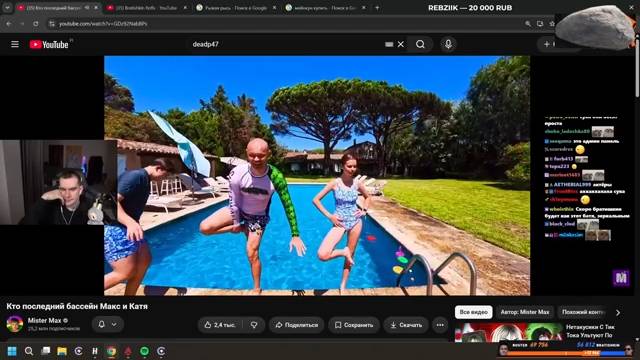The image size is (640, 360).
Task: Click the magnifier search button in YouTube
Action: [420, 44]
